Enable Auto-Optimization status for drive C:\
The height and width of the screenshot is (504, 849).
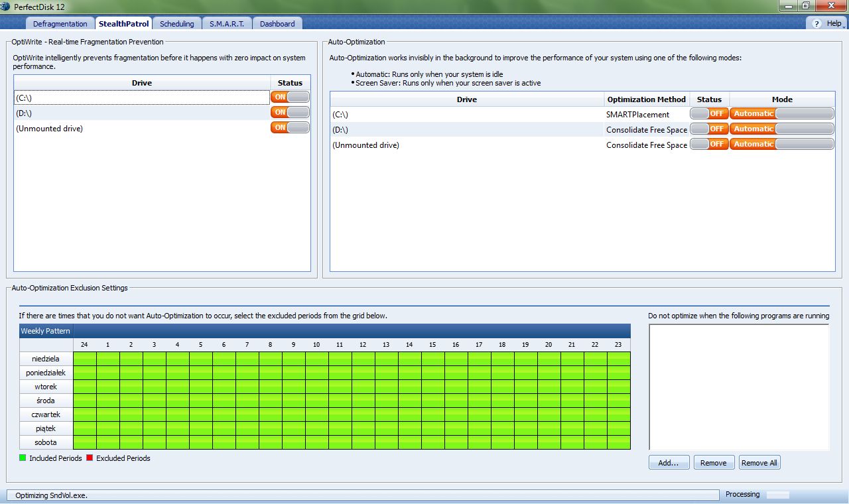click(x=709, y=113)
